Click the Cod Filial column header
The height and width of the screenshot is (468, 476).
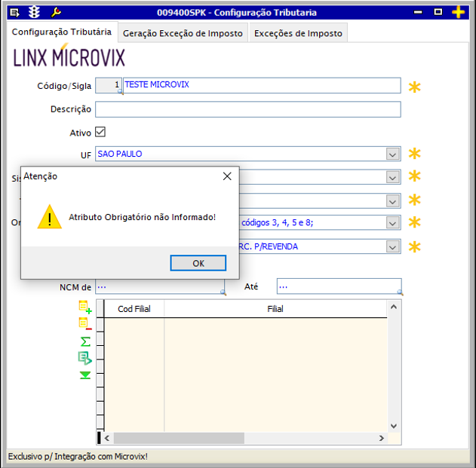coord(134,309)
